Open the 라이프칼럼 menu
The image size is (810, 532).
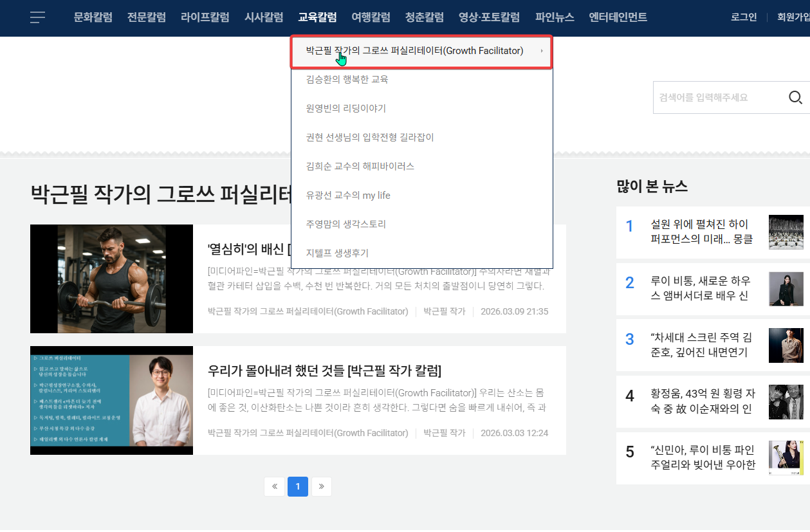click(205, 17)
